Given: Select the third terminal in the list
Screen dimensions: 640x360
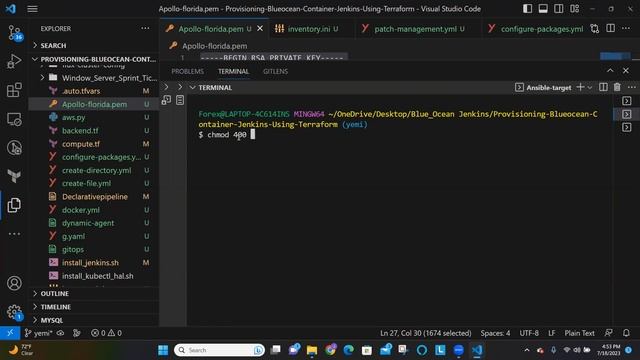Looking at the screenshot, I should click(627, 127).
